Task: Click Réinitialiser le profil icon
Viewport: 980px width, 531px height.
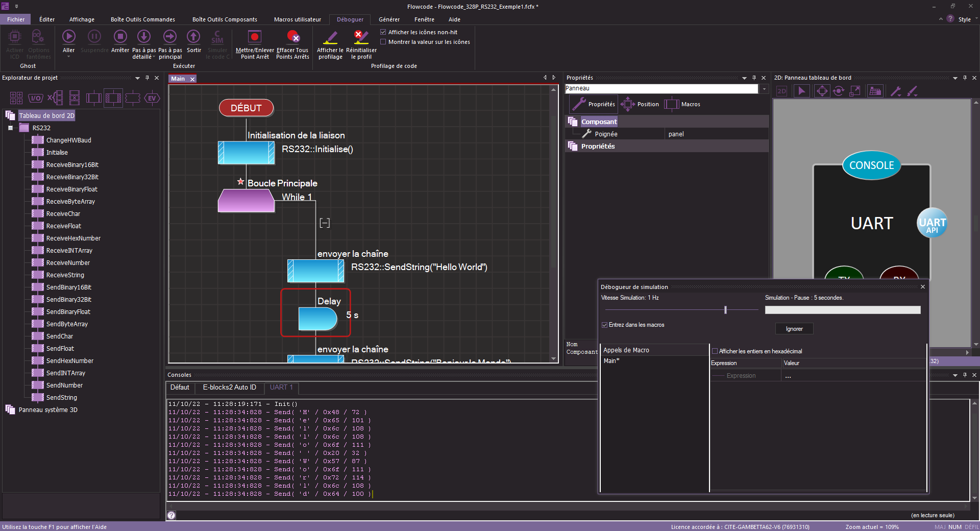Action: (x=361, y=37)
